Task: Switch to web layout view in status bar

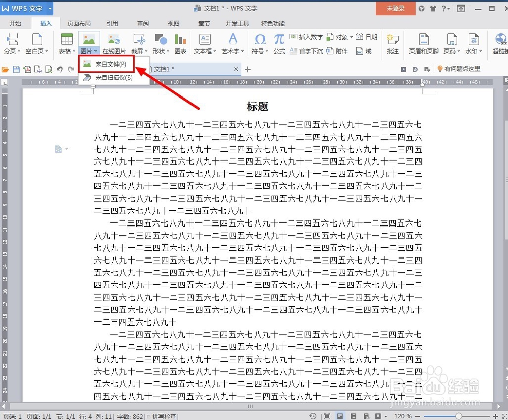Action: pyautogui.click(x=366, y=416)
